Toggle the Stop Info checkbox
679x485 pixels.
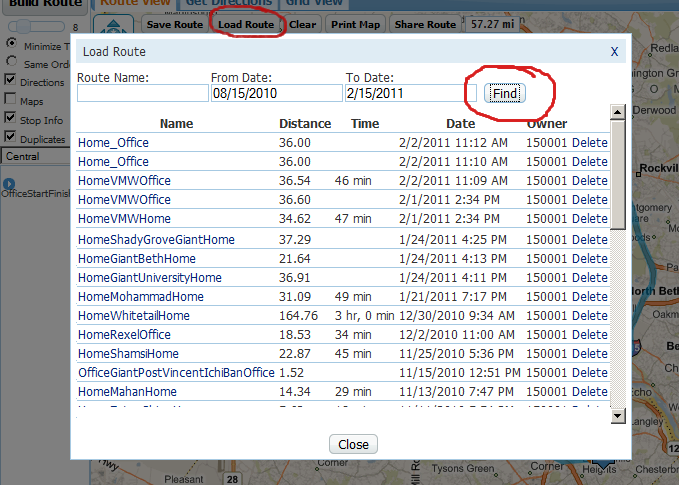pos(10,120)
